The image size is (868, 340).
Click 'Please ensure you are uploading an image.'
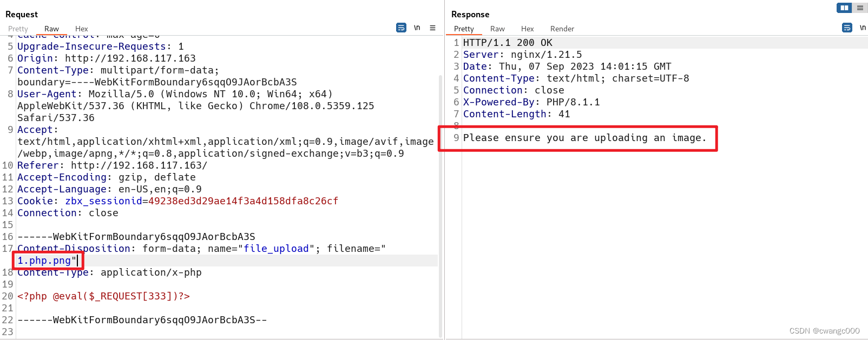[x=584, y=138]
